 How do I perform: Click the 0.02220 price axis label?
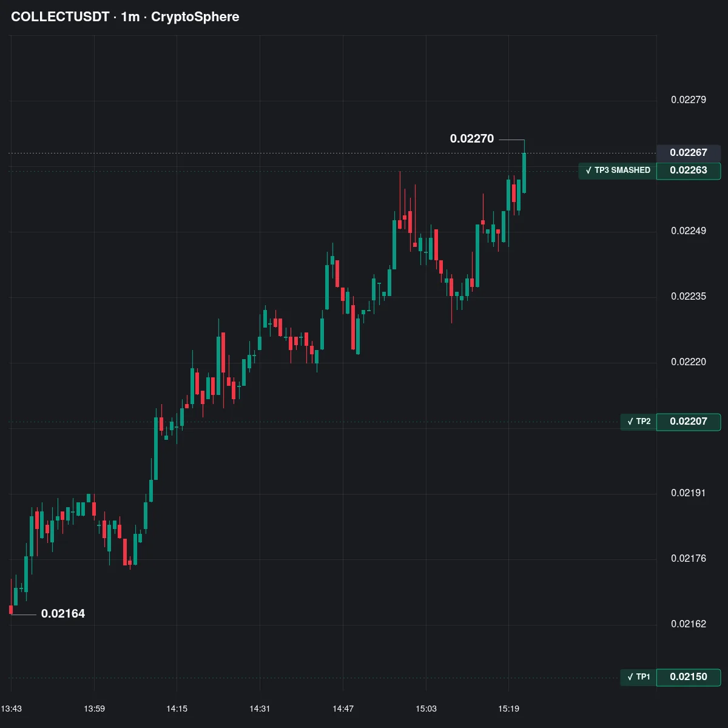(x=689, y=362)
